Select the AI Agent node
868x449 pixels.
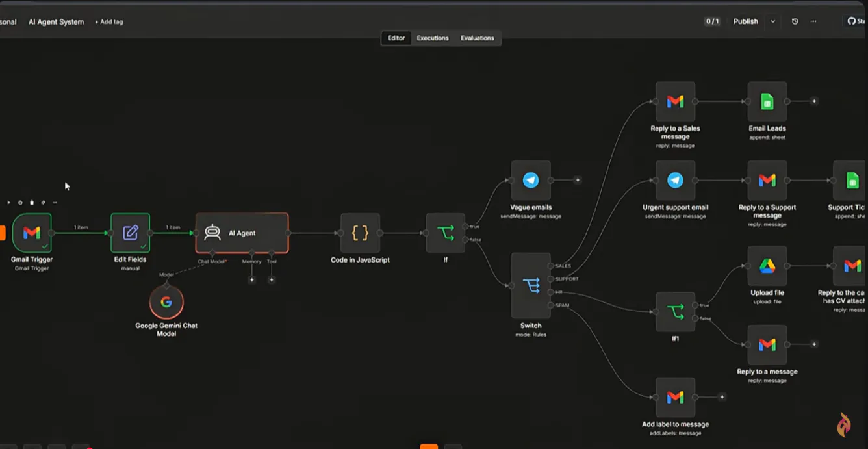coord(242,233)
